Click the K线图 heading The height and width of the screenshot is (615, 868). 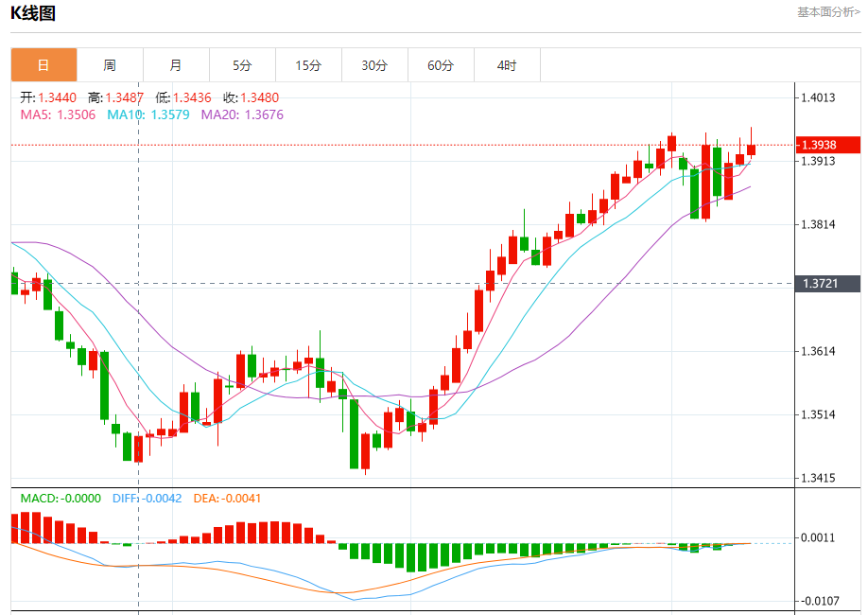[x=33, y=12]
